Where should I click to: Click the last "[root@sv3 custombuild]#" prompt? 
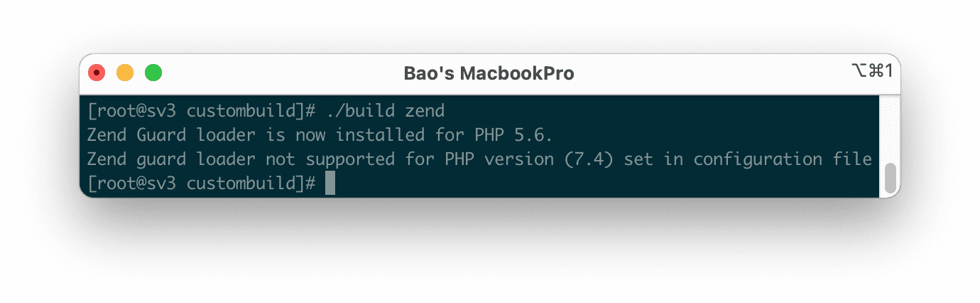click(201, 183)
